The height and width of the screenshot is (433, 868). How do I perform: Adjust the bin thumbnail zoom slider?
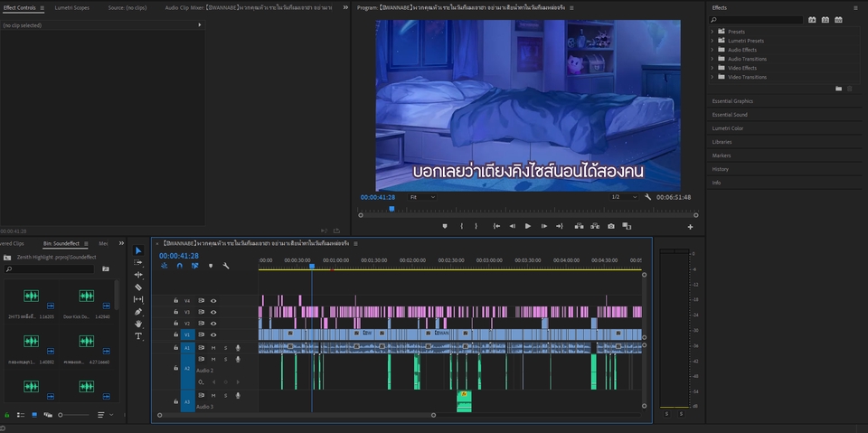pyautogui.click(x=73, y=415)
